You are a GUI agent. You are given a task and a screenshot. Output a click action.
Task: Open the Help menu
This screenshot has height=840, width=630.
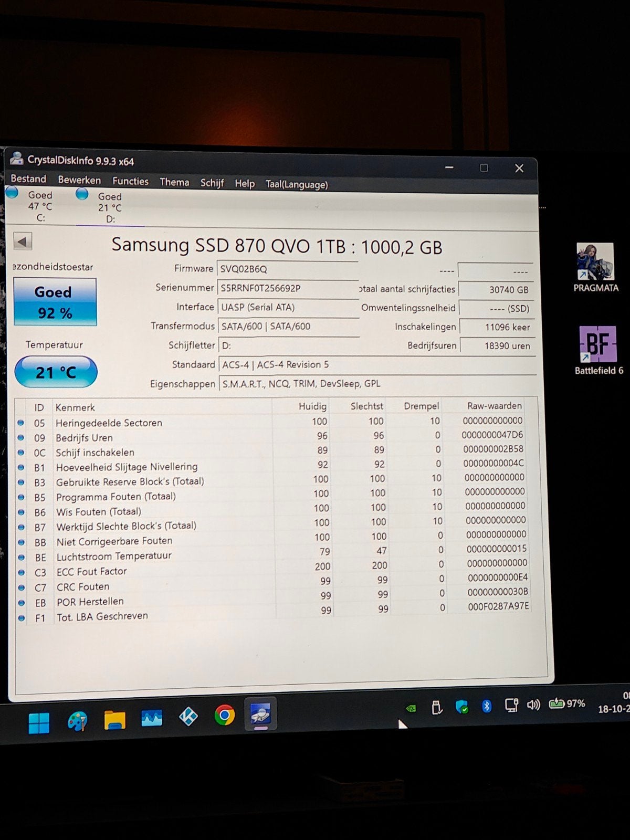[x=245, y=183]
